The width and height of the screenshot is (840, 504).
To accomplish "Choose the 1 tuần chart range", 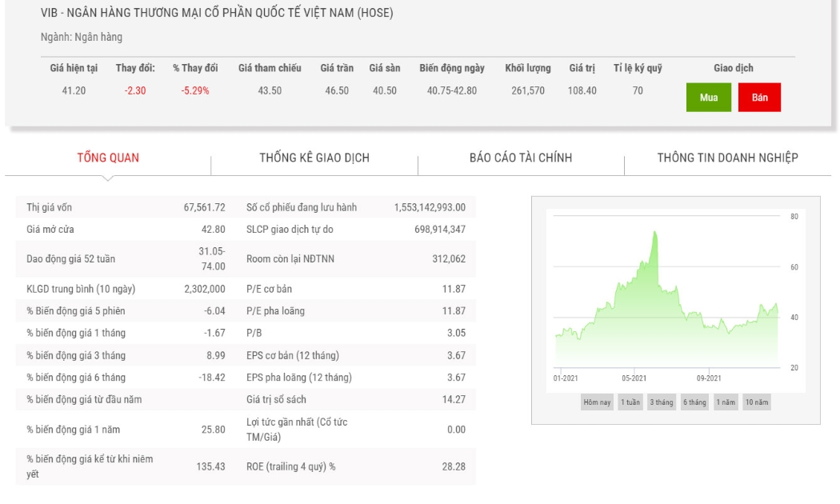I will [630, 402].
